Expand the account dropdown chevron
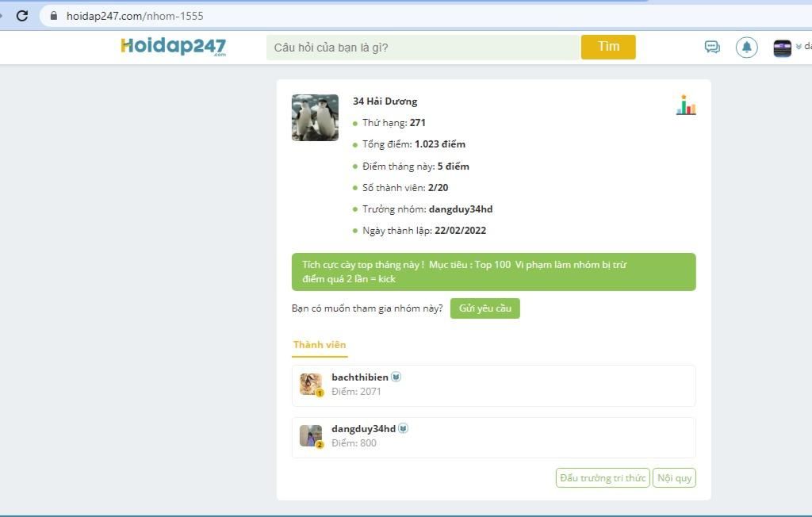This screenshot has width=812, height=517. [x=799, y=47]
